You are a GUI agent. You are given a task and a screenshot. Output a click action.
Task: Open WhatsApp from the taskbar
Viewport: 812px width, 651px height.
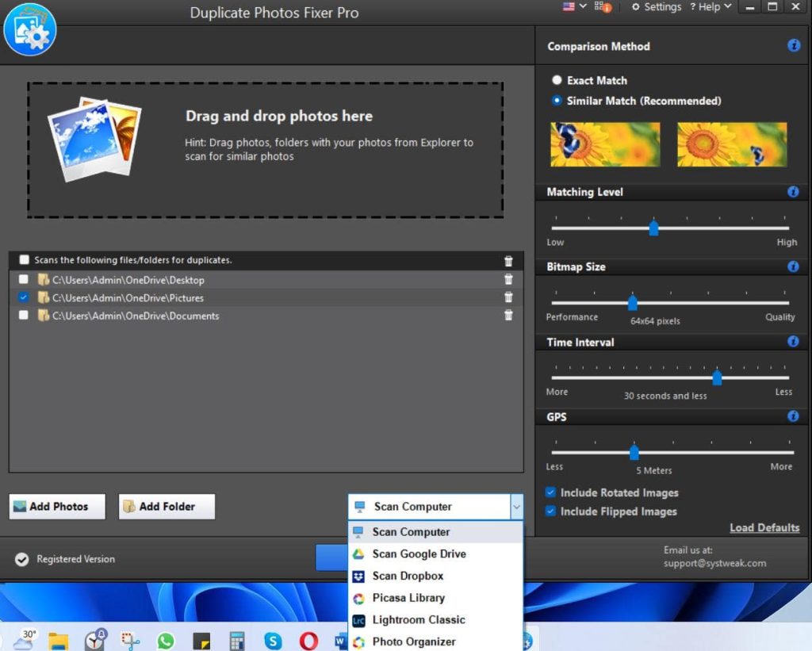pos(166,641)
